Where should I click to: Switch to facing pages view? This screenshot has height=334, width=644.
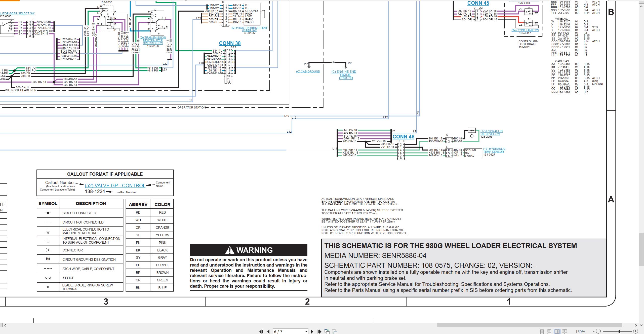[557, 331]
